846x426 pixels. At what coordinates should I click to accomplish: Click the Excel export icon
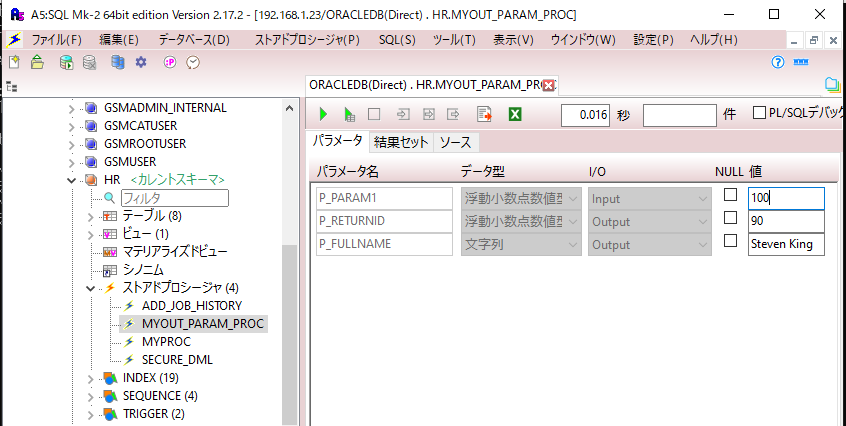pyautogui.click(x=515, y=115)
